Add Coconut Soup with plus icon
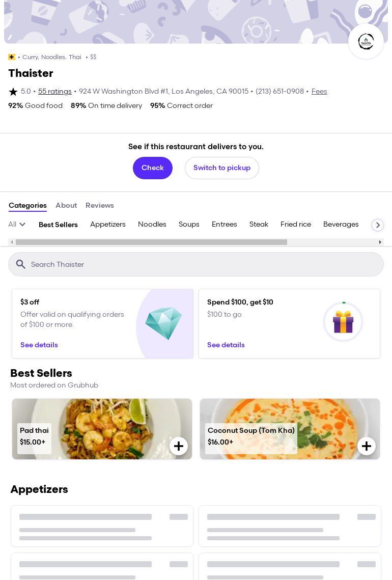Image resolution: width=392 pixels, height=580 pixels. coord(367,446)
